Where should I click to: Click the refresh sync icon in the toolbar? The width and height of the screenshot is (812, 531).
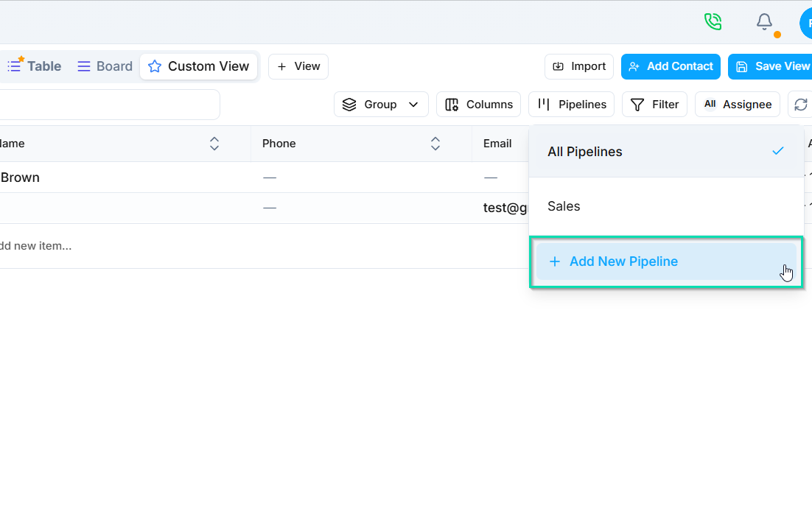point(801,104)
